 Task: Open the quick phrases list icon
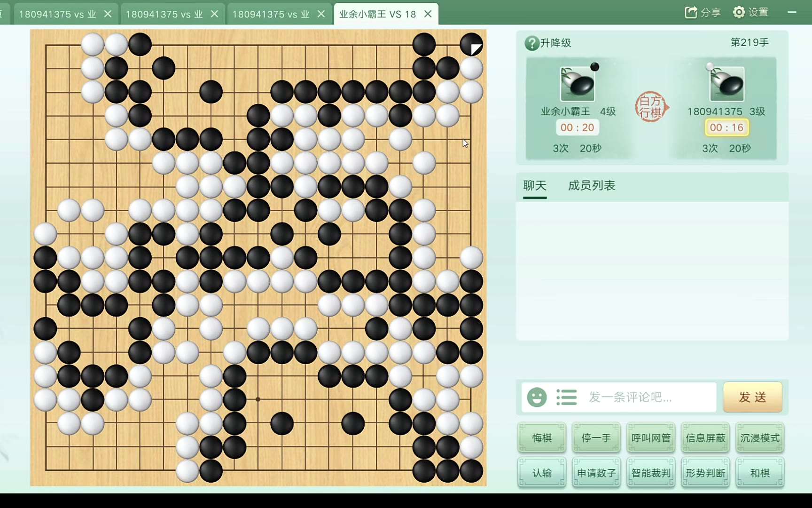point(566,397)
